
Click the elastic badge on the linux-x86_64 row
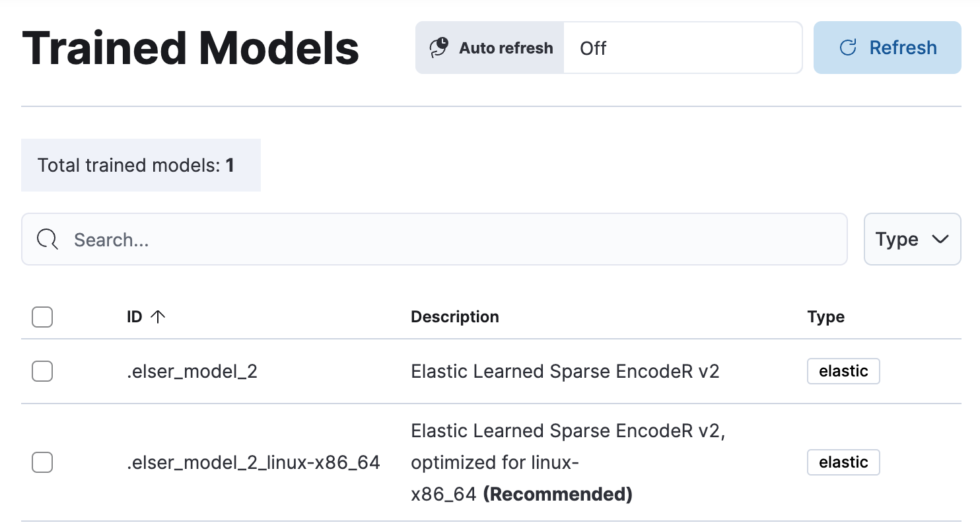(843, 462)
